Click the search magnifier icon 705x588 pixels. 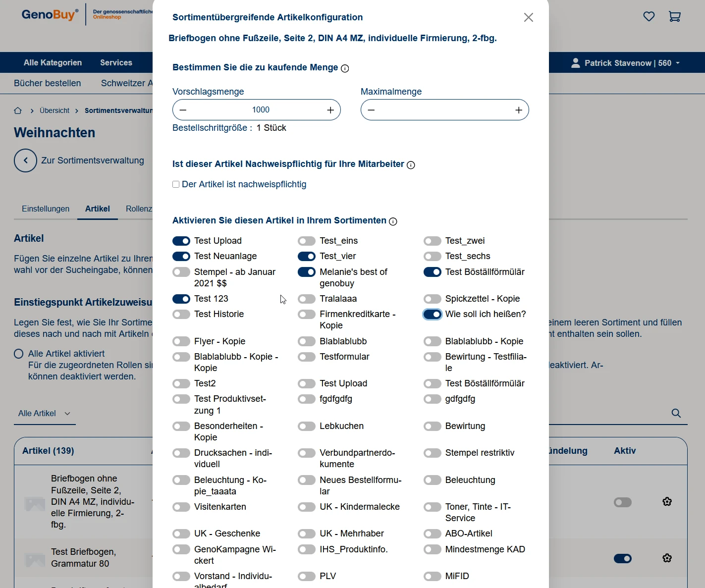[x=676, y=413]
